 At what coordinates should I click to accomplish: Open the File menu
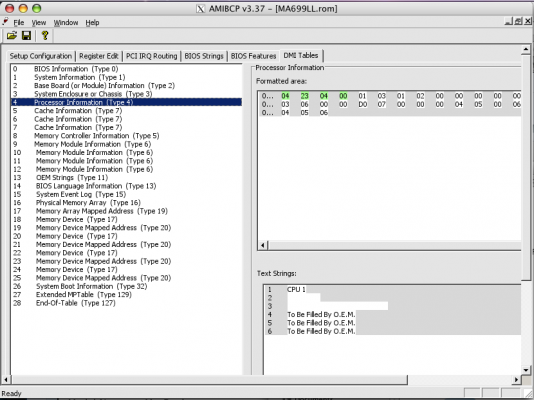click(x=19, y=23)
